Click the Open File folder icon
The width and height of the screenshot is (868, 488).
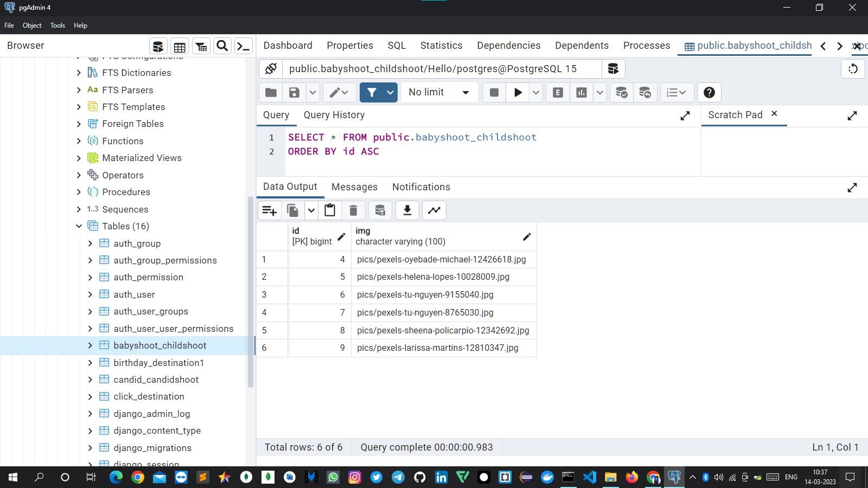click(271, 92)
